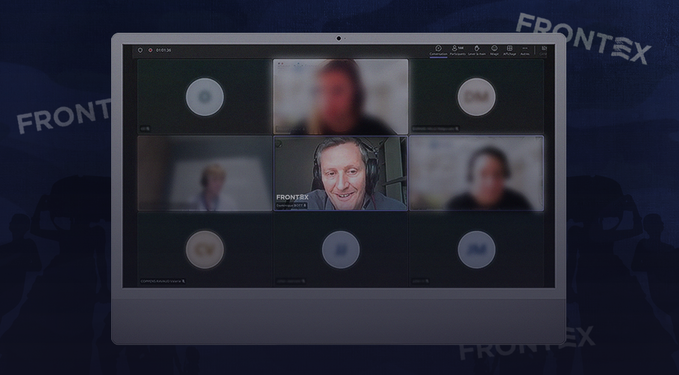Select the center smiling man's video tile
The width and height of the screenshot is (679, 375).
[x=340, y=173]
